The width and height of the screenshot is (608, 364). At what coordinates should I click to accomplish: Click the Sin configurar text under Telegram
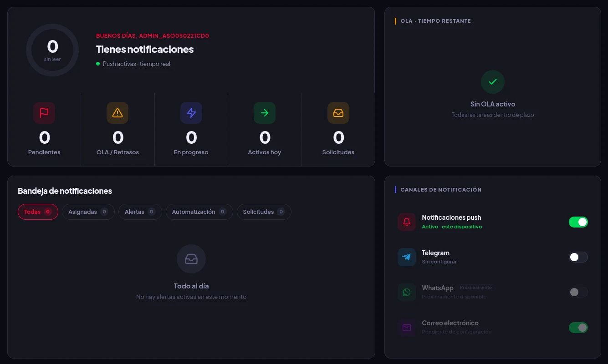(439, 262)
